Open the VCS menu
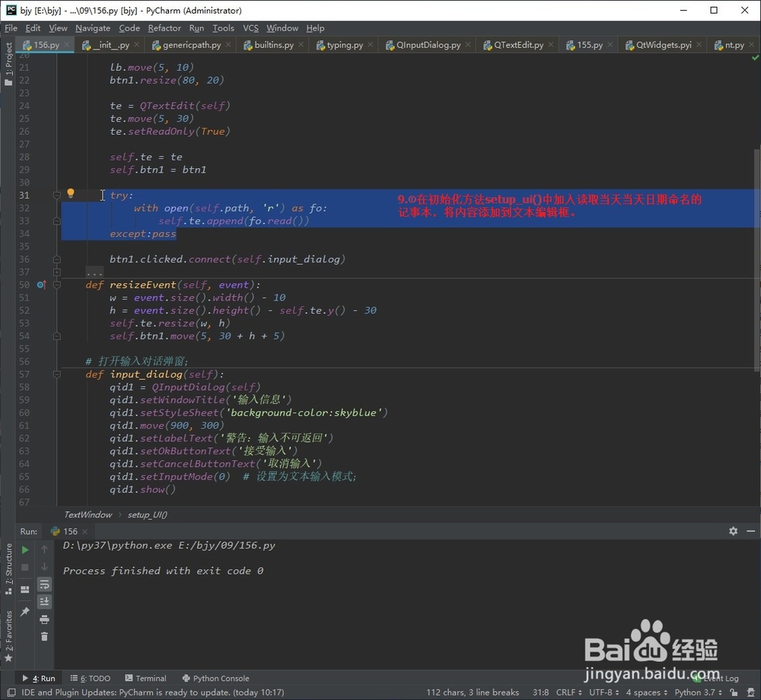 (x=250, y=28)
